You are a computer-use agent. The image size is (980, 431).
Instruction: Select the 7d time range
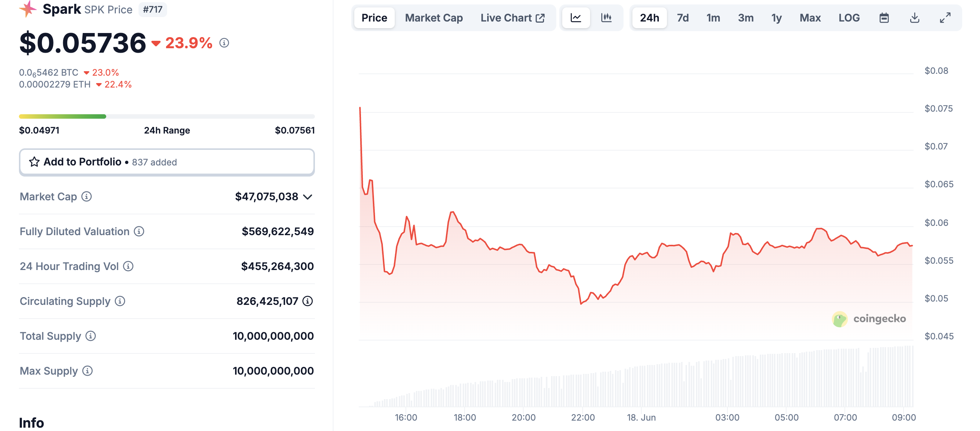683,18
